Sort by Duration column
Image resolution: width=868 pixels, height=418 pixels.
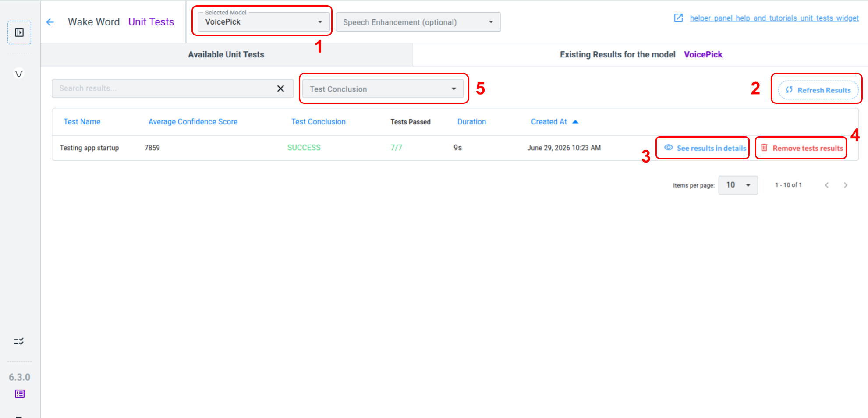(x=472, y=122)
